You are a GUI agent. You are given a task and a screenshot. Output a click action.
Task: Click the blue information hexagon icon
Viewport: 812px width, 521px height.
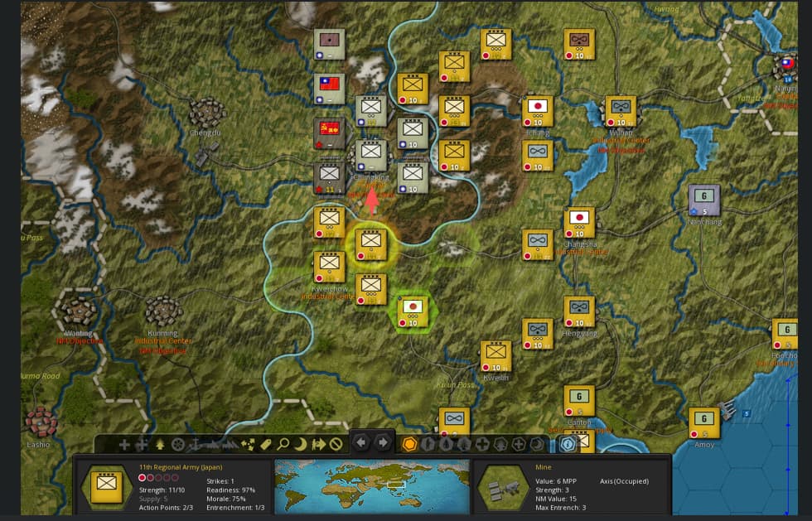click(568, 444)
